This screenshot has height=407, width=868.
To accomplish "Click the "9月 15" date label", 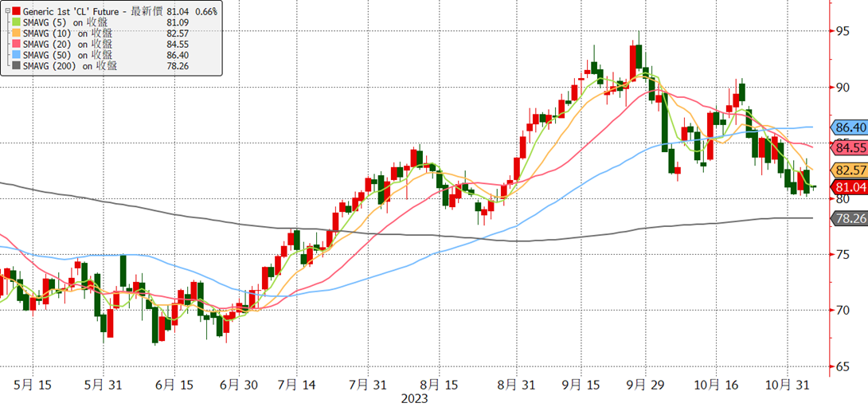I will 581,384.
